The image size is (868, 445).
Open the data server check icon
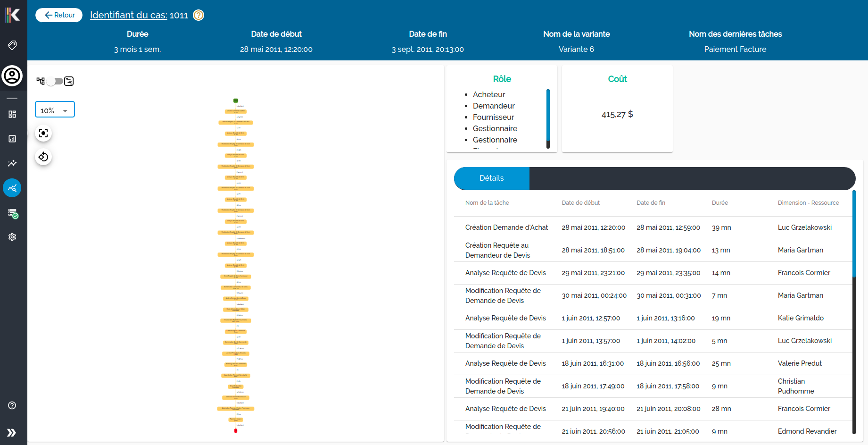[13, 213]
